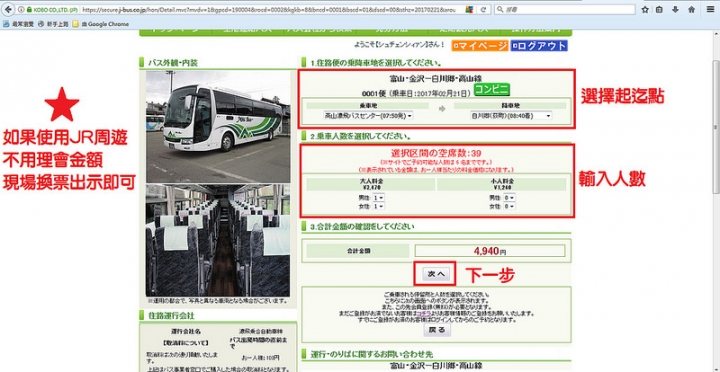Image resolution: width=720 pixels, height=372 pixels.
Task: Open the 大人料金 女性 count dropdown
Action: 378,207
